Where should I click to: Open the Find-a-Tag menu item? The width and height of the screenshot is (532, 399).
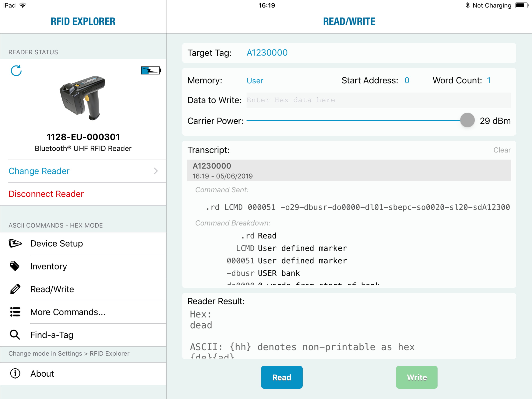point(83,335)
